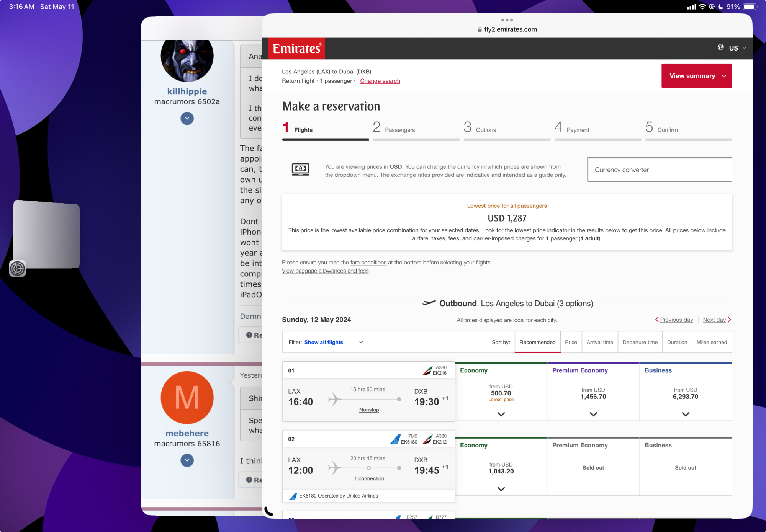766x532 pixels.
Task: Click the Sunday, 12 May 2024 date
Action: [316, 320]
